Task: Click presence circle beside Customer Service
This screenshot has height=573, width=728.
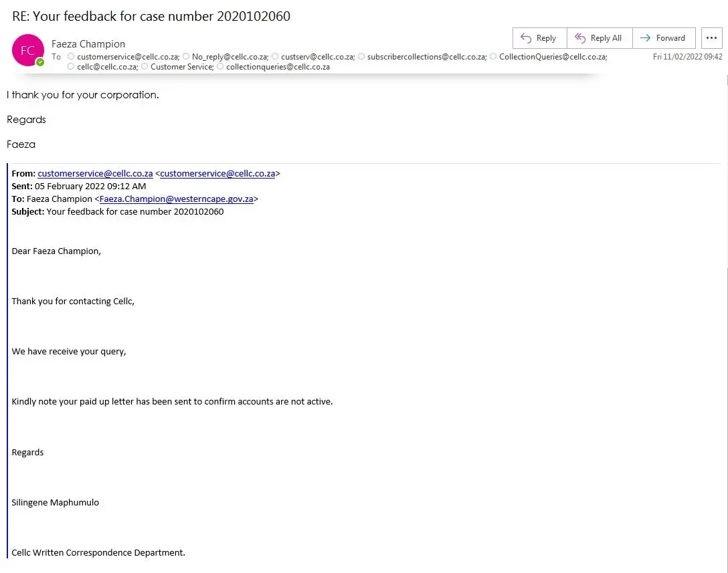Action: 145,67
